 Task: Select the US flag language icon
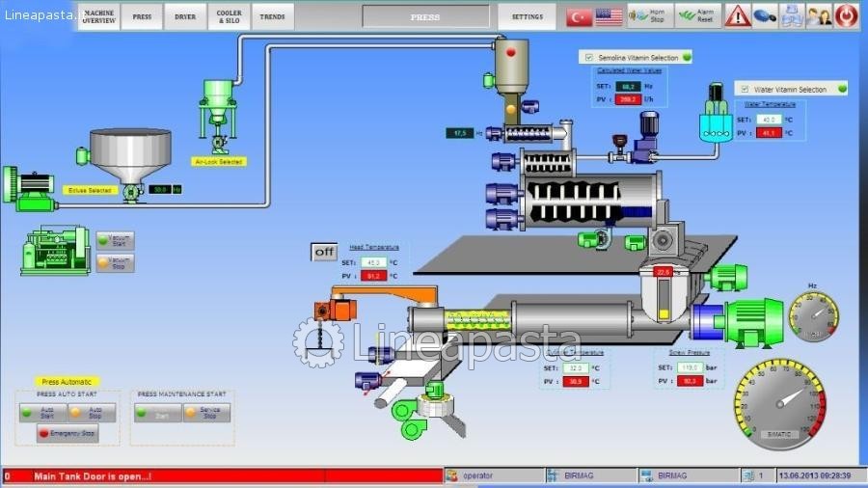click(609, 16)
